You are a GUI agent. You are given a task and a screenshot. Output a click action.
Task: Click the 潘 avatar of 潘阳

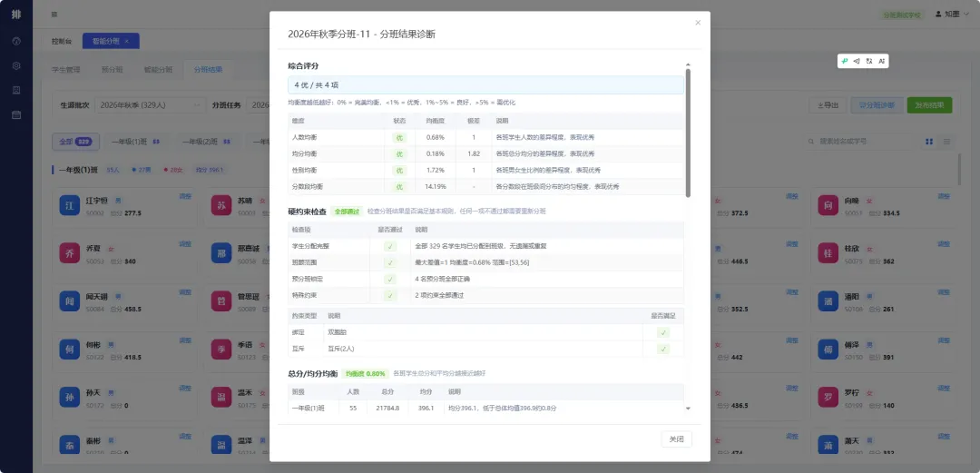[829, 301]
